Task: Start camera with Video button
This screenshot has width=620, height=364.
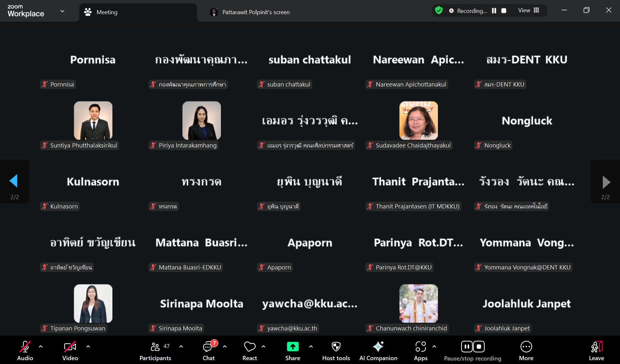Action: point(70,347)
